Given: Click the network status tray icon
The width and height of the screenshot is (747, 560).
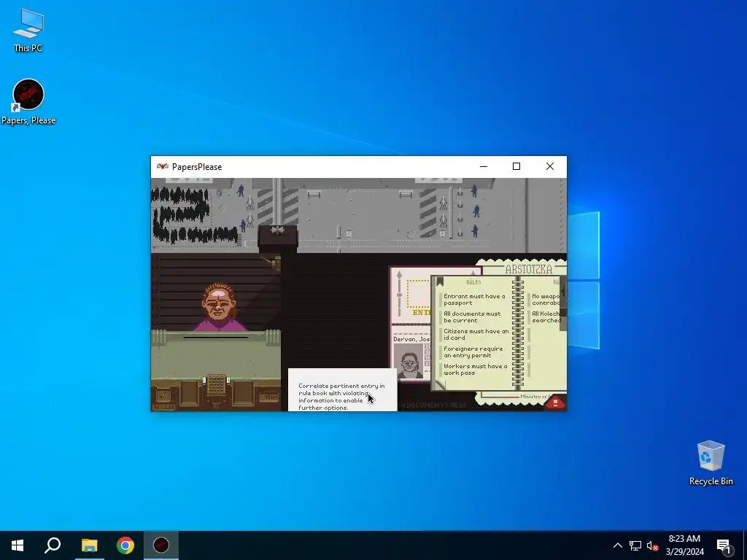Looking at the screenshot, I should pyautogui.click(x=635, y=545).
